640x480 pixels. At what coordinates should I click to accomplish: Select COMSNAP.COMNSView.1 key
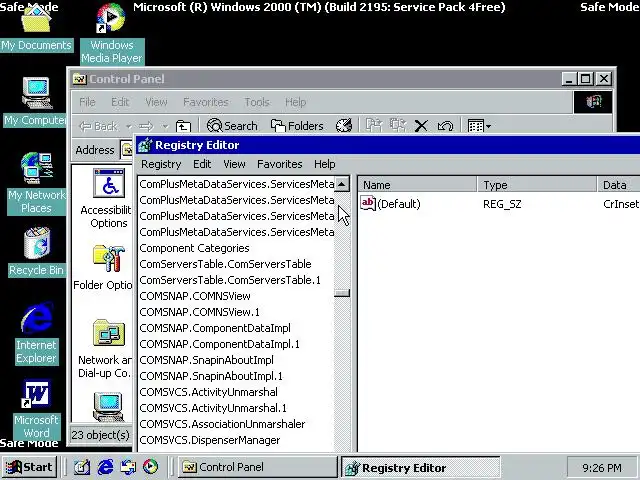click(x=200, y=312)
